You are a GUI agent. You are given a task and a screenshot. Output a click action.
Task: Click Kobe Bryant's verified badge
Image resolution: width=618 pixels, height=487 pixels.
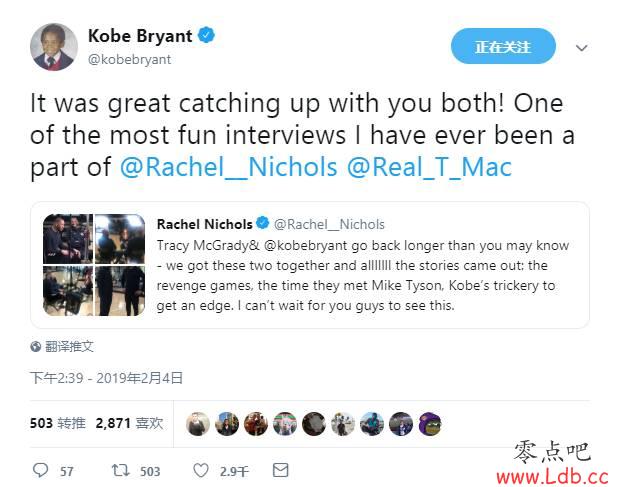(x=206, y=35)
